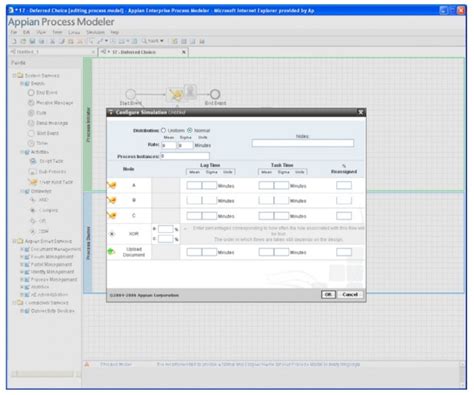Select the Script Task icon in palette
474x395 pixels.
pos(33,161)
